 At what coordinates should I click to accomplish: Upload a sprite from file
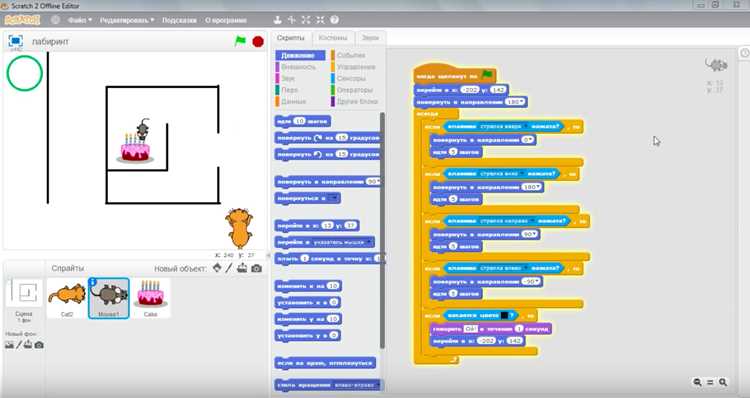pyautogui.click(x=242, y=268)
